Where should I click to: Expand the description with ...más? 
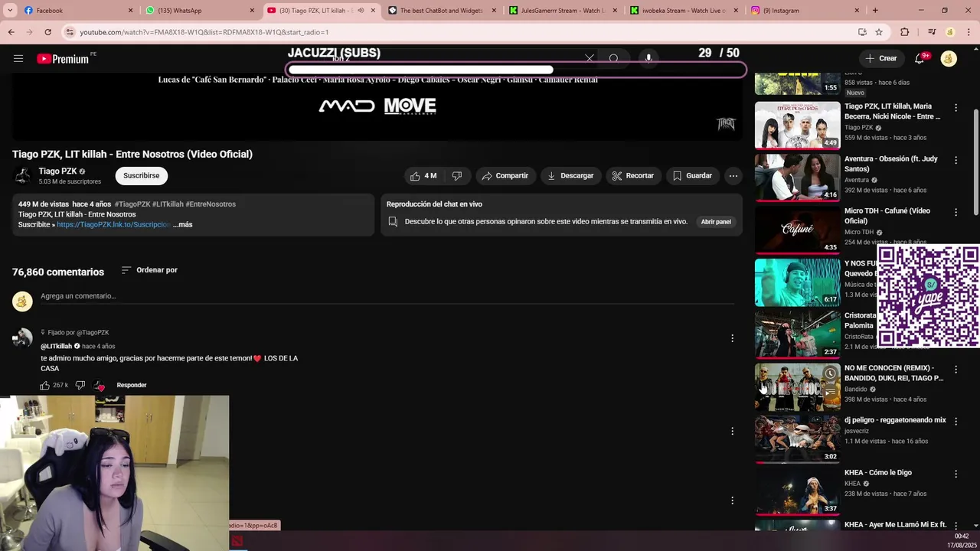click(182, 224)
